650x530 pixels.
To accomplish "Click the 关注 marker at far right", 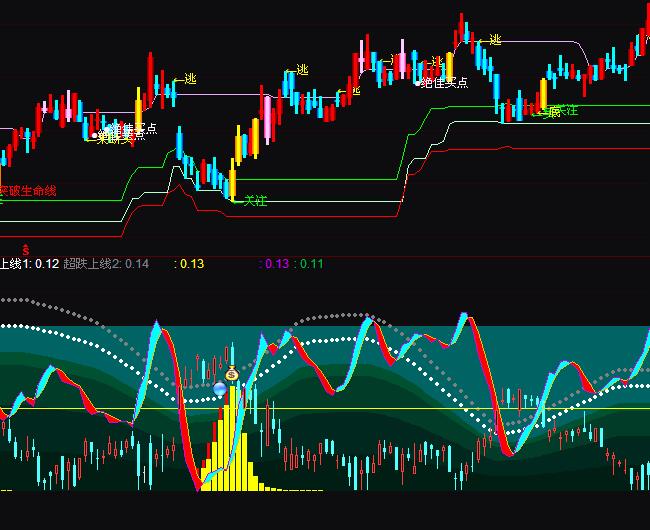I will point(565,110).
